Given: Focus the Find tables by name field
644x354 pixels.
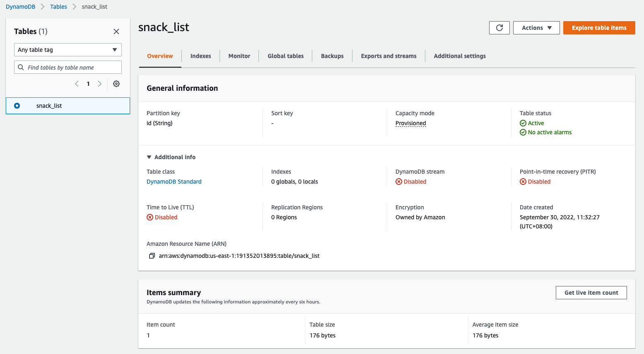Looking at the screenshot, I should coord(68,67).
